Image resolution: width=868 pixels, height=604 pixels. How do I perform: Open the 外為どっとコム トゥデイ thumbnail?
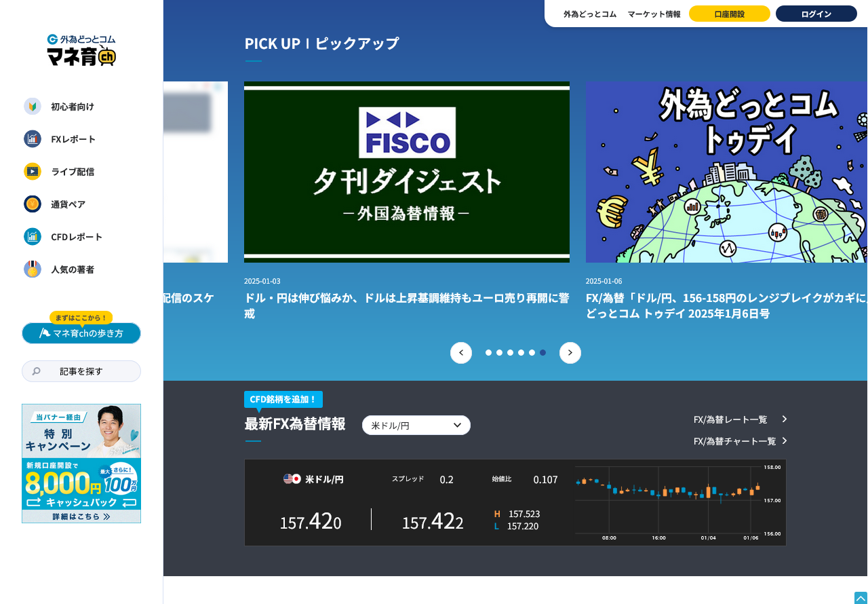click(727, 172)
